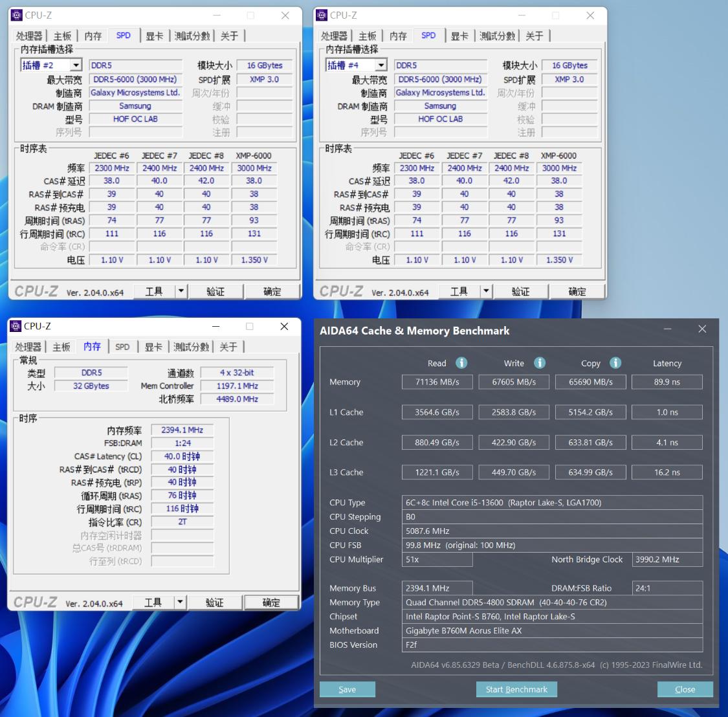The height and width of the screenshot is (717, 728).
Task: Open the 插槽 #2 slot selection dropdown
Action: [75, 65]
